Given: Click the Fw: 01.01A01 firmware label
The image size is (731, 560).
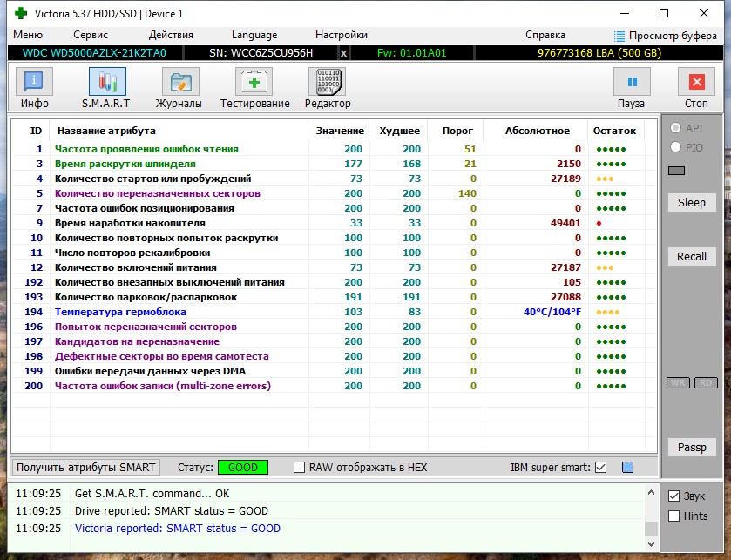Looking at the screenshot, I should coord(411,53).
